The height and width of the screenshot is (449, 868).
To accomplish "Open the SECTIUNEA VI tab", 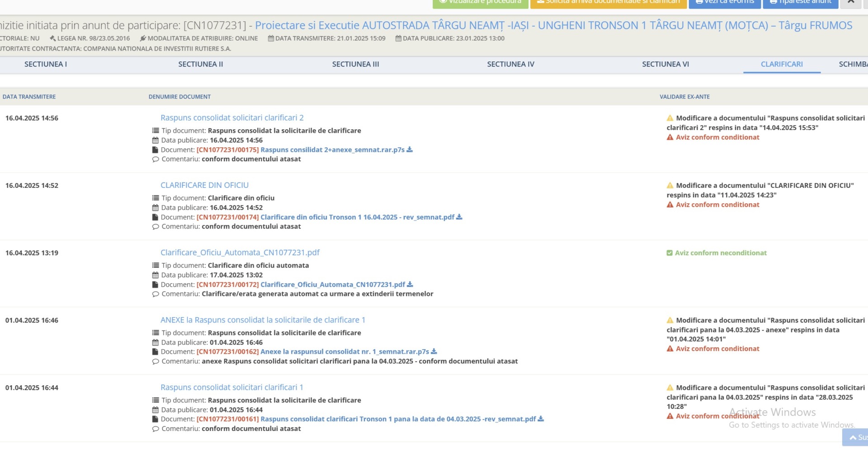I will pyautogui.click(x=665, y=64).
